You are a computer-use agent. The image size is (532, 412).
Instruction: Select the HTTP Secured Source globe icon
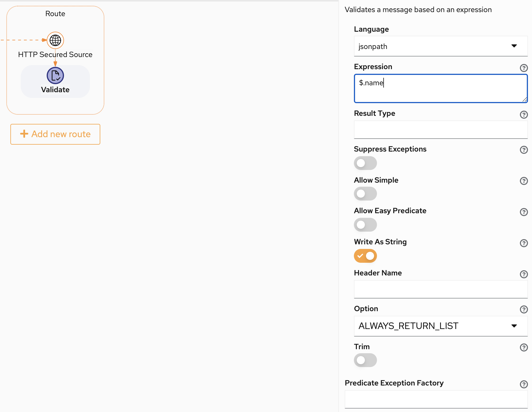[55, 40]
